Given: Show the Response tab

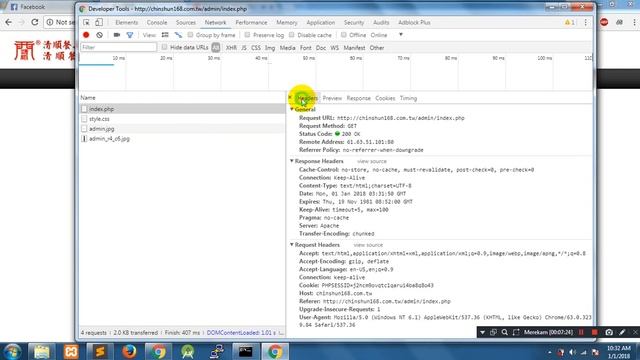Looking at the screenshot, I should [x=359, y=98].
